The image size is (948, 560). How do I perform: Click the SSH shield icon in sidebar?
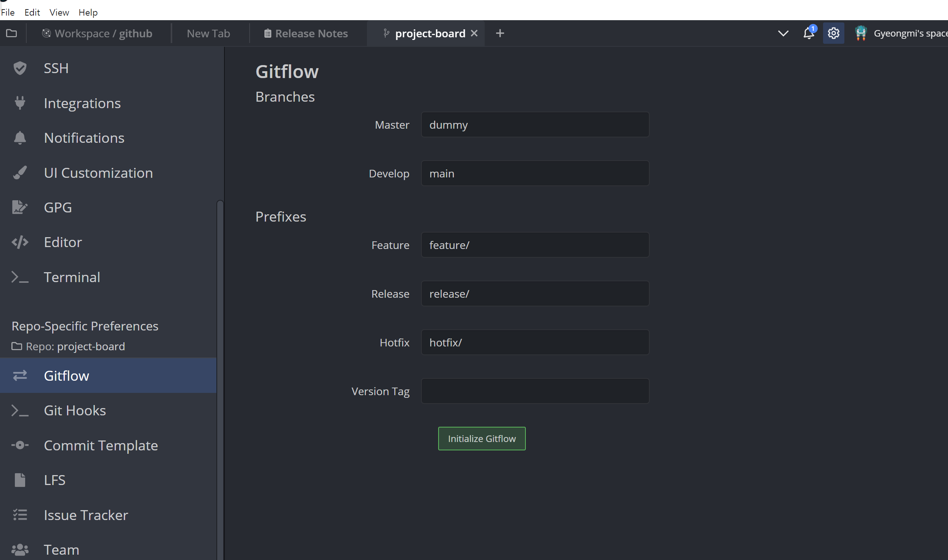(20, 68)
